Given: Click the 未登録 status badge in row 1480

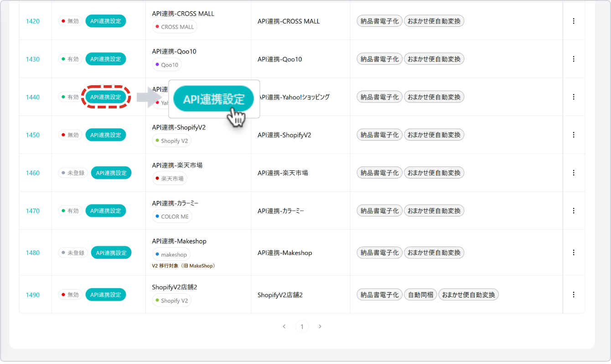Looking at the screenshot, I should 73,252.
